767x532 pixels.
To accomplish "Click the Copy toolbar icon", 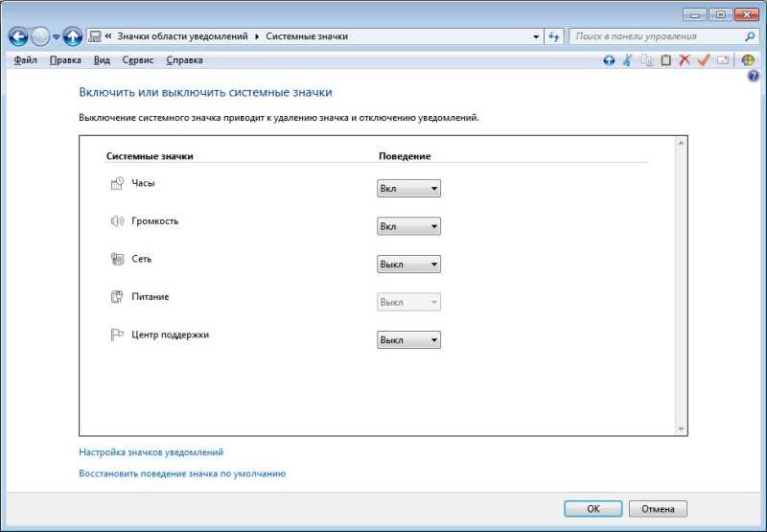I will pos(647,60).
